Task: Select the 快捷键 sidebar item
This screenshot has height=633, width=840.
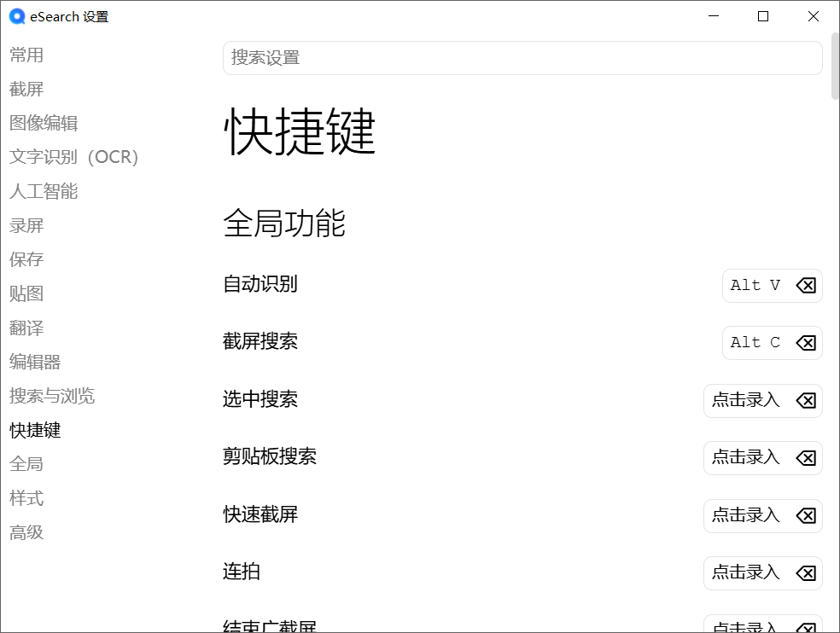Action: point(35,430)
